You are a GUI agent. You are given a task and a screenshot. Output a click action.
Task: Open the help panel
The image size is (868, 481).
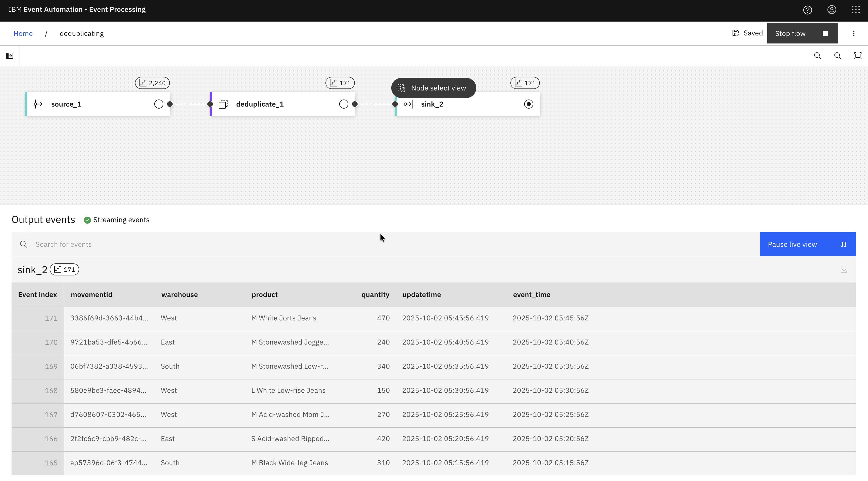click(x=808, y=10)
